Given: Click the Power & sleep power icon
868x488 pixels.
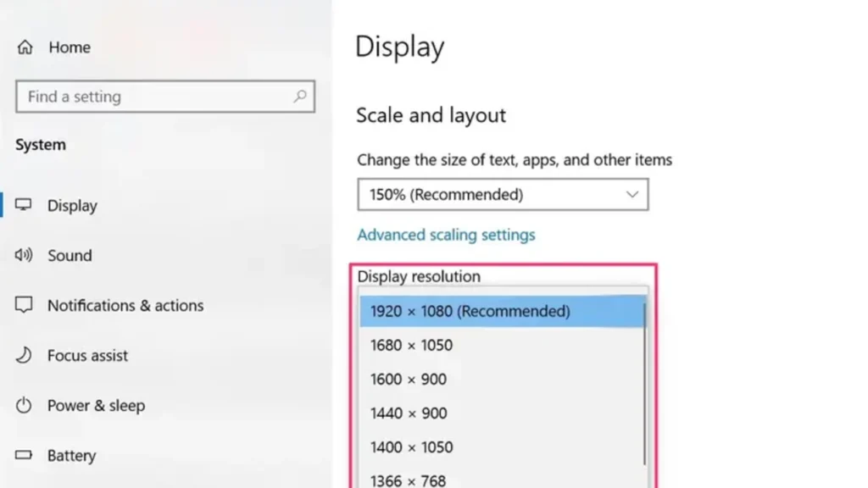Looking at the screenshot, I should point(23,405).
